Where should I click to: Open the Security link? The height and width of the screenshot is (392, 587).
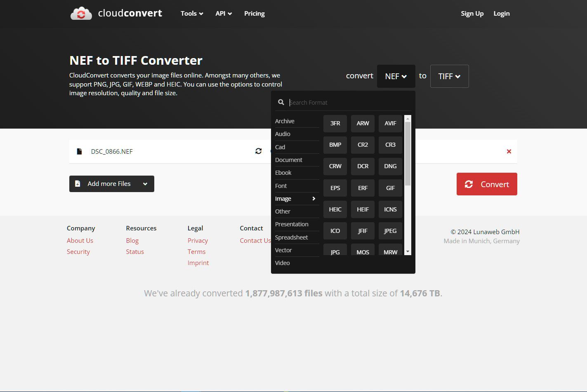coord(78,251)
